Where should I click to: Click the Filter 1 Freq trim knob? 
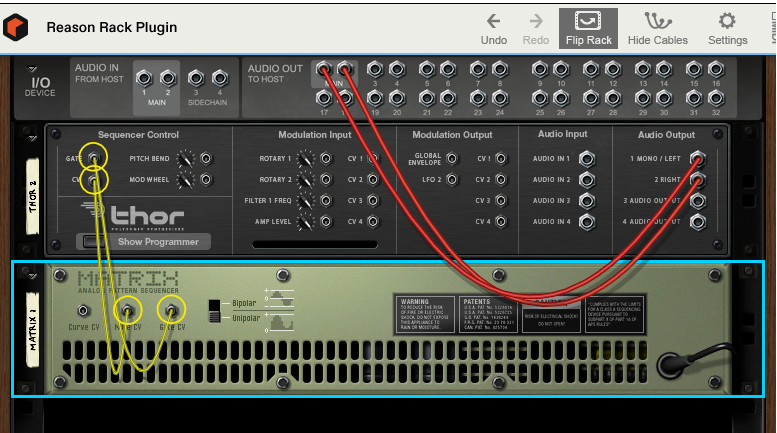tap(305, 201)
